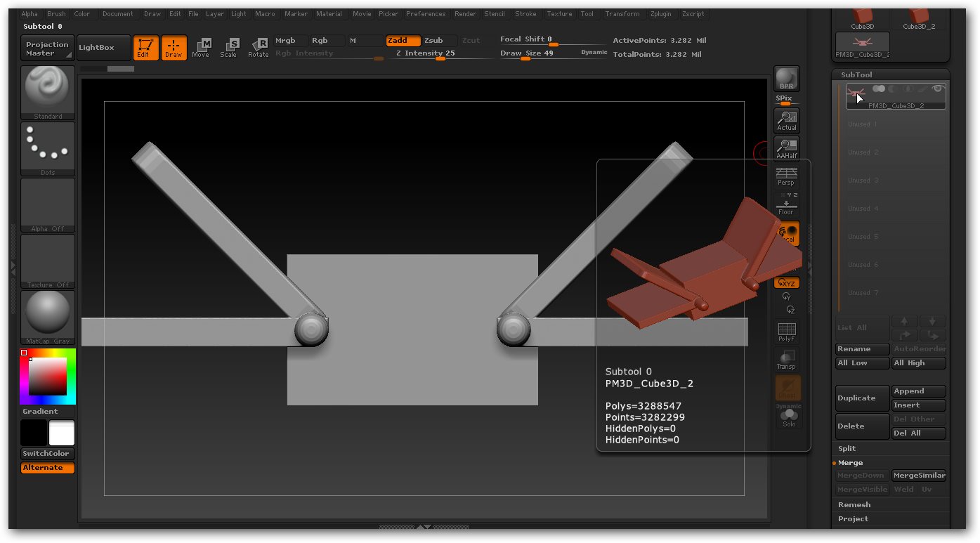Click the Append button
This screenshot has height=543, width=980.
pyautogui.click(x=919, y=391)
